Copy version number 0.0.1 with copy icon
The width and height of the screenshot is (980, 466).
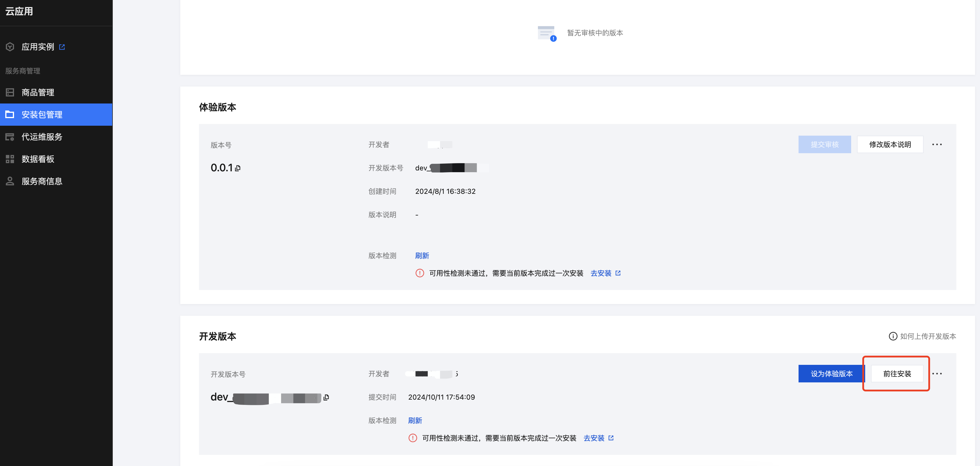[x=238, y=168]
